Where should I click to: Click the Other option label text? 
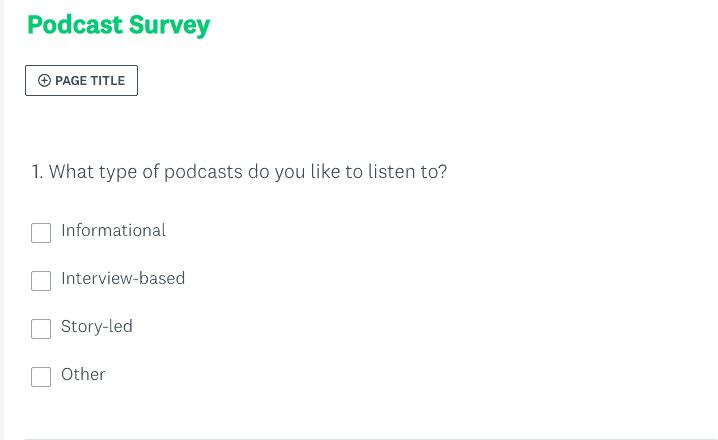click(83, 375)
